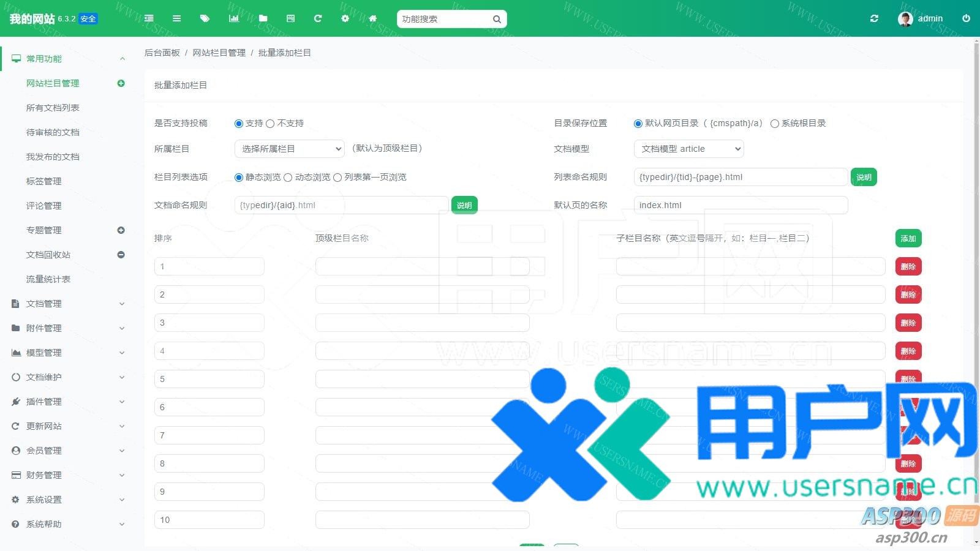Expand the 文档管理 sidebar section
980x551 pixels.
67,304
